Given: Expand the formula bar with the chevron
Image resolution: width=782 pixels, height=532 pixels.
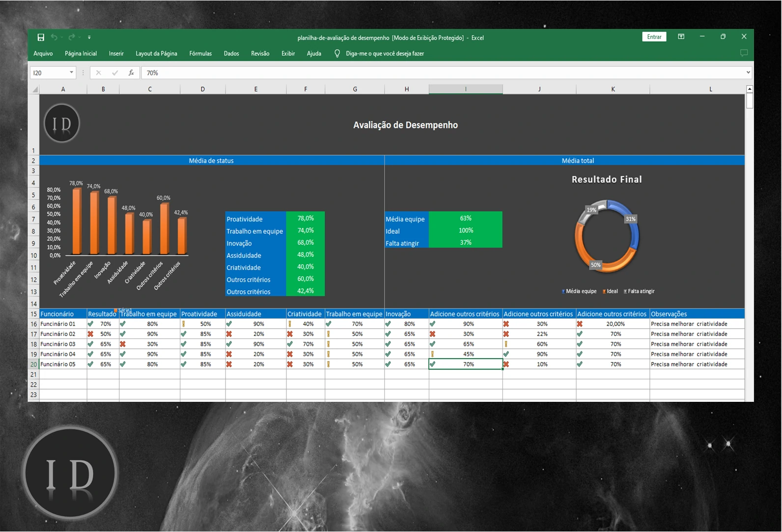Looking at the screenshot, I should pyautogui.click(x=748, y=73).
